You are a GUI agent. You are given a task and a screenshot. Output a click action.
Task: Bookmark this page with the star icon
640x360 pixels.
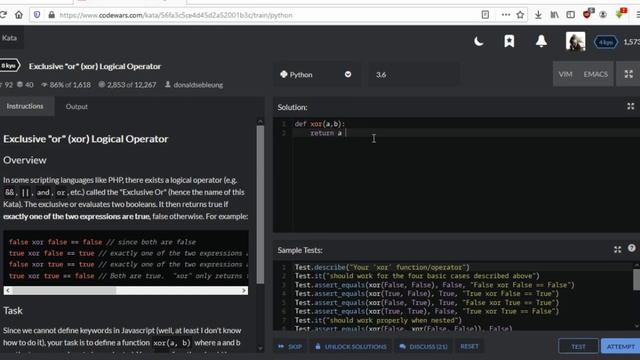[520, 15]
